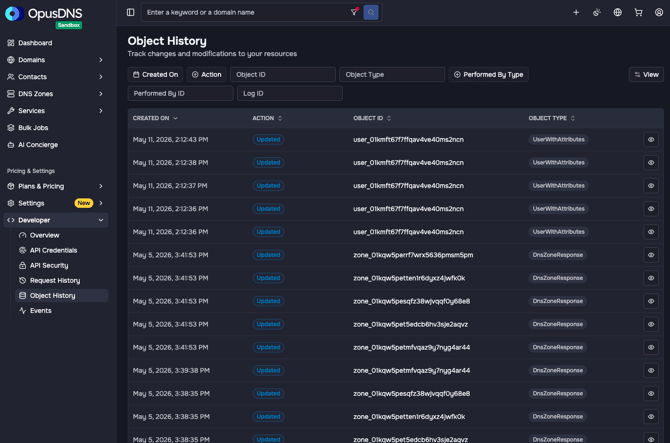This screenshot has width=670, height=443.
Task: Click the OpusDNS logo
Action: click(44, 14)
